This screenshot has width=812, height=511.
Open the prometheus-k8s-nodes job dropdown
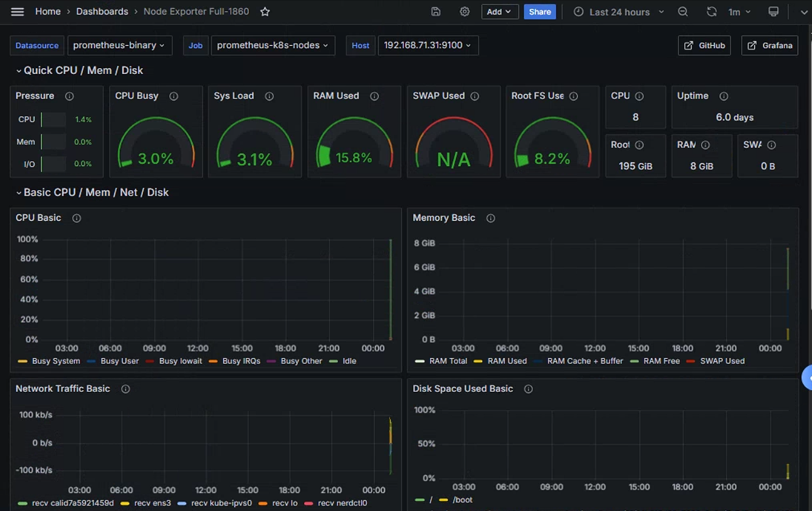[273, 45]
